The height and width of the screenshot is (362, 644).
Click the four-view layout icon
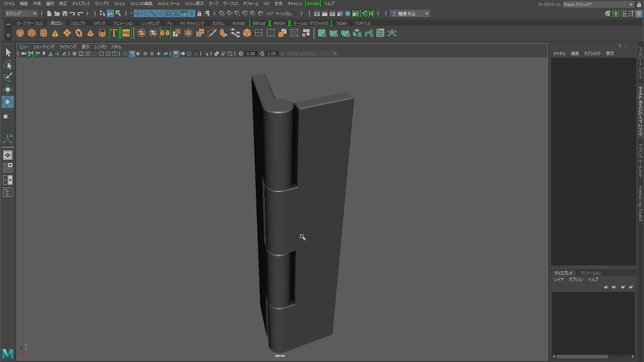coord(8,167)
